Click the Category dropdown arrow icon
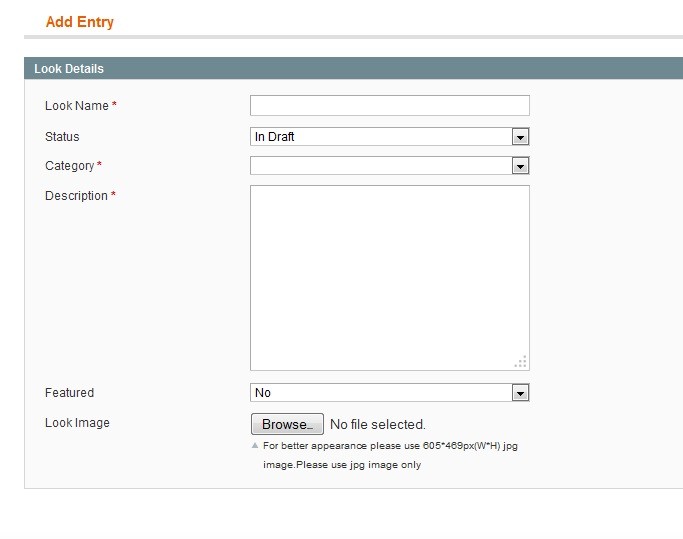Viewport: 683px width, 539px height. click(520, 166)
